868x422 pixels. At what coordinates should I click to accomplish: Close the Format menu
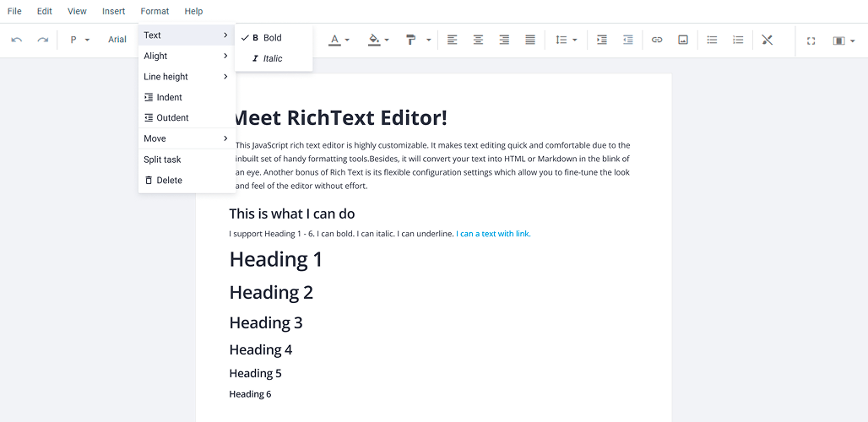(155, 11)
